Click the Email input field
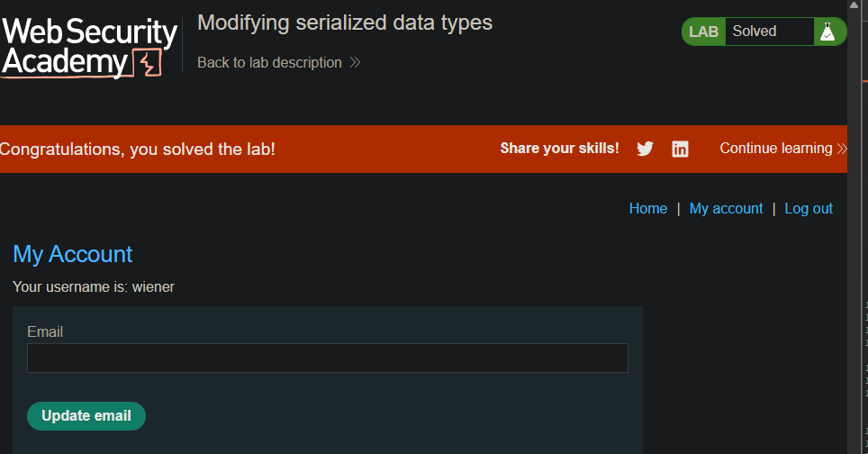The height and width of the screenshot is (454, 868). coord(328,359)
